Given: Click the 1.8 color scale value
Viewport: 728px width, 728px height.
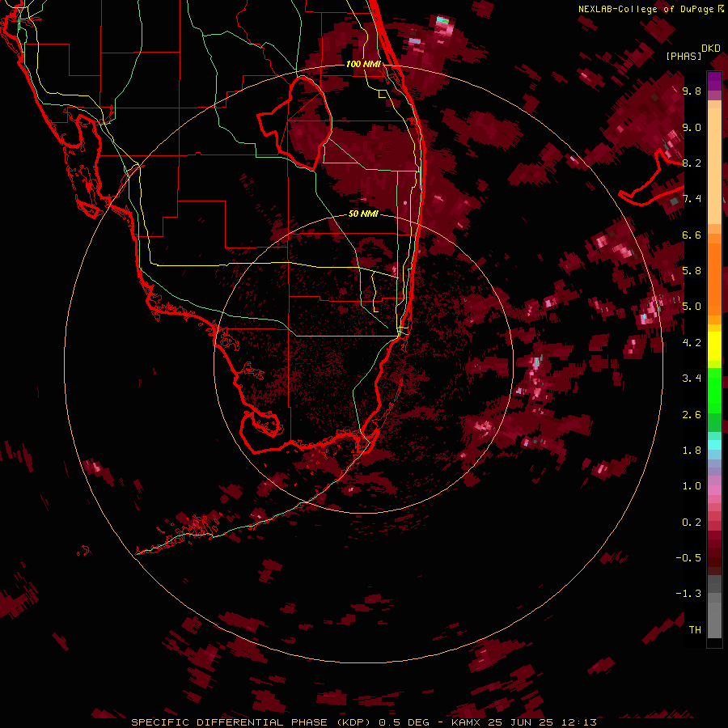Looking at the screenshot, I should click(692, 451).
